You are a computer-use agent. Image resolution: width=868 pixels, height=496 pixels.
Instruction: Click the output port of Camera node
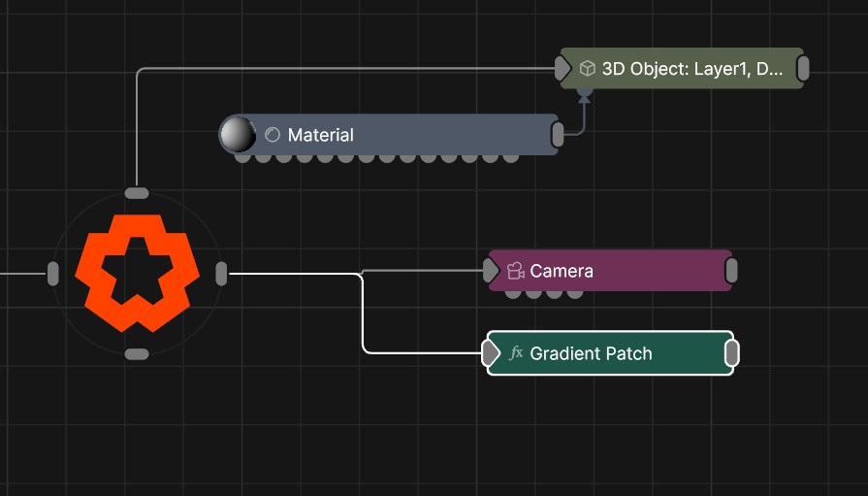tap(731, 271)
